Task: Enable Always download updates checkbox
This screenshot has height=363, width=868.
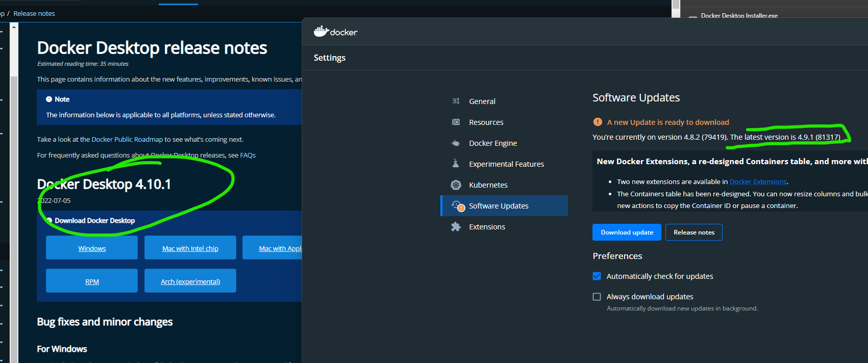Action: 597,297
